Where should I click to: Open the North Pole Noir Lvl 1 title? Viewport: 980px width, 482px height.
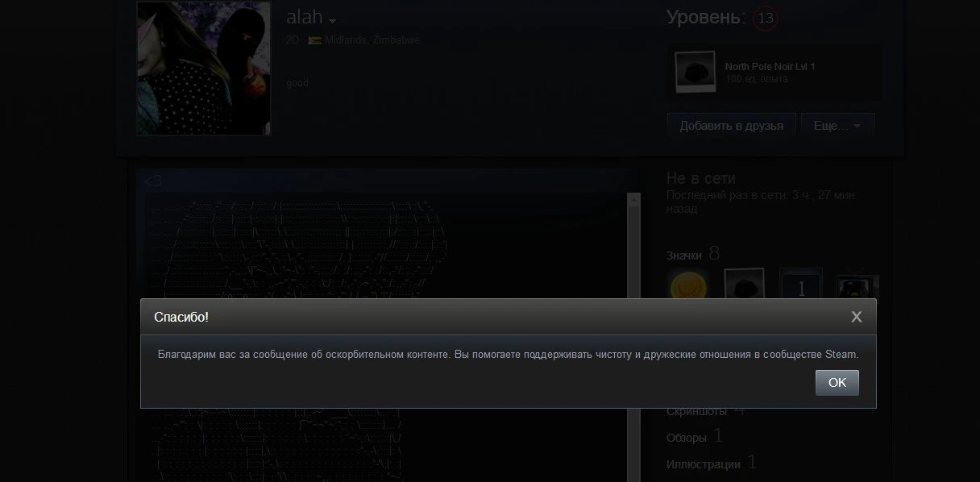coord(770,67)
